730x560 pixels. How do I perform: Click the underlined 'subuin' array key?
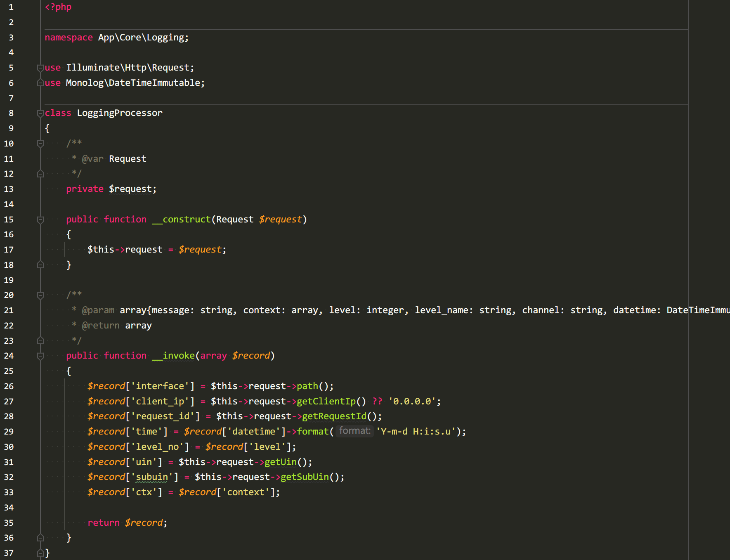[x=152, y=477]
